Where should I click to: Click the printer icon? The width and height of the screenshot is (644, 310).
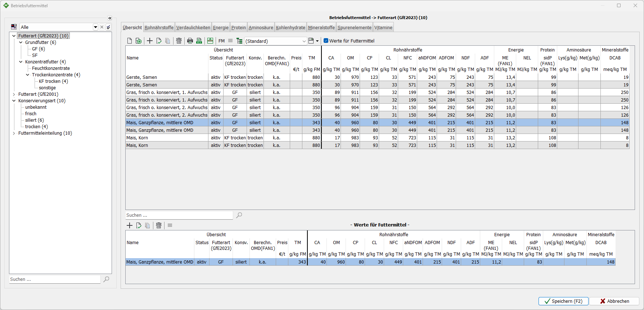[x=190, y=41]
